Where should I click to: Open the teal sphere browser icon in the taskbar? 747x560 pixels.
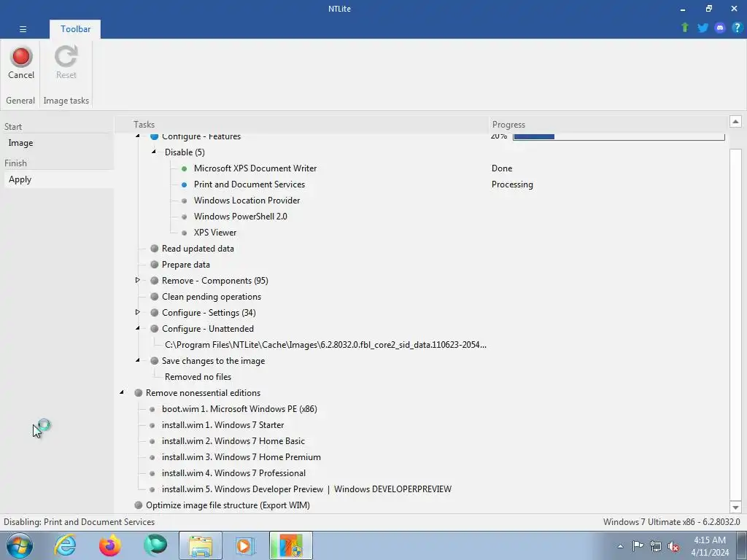tap(155, 545)
